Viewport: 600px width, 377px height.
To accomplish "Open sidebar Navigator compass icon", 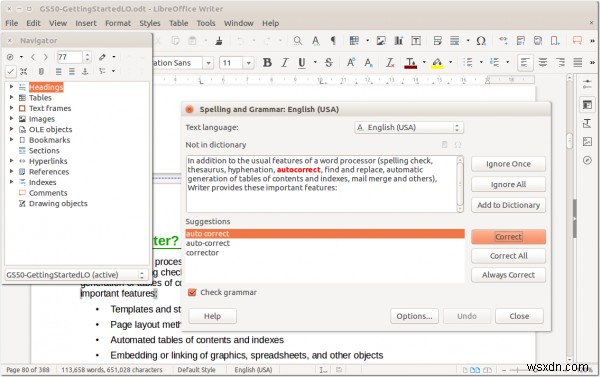I will tap(587, 160).
